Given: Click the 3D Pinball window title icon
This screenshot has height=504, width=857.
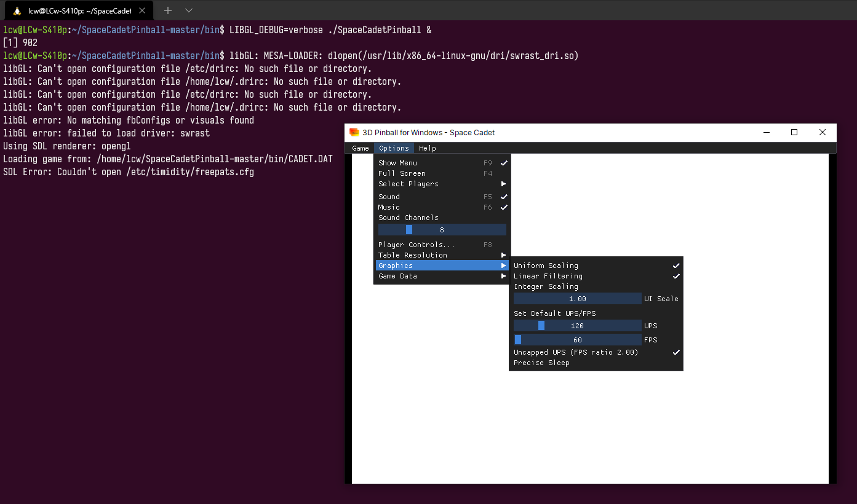Looking at the screenshot, I should pyautogui.click(x=354, y=132).
